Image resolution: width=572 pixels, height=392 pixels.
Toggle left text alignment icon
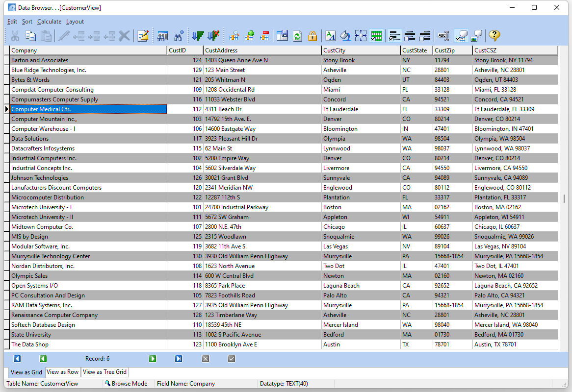[394, 36]
